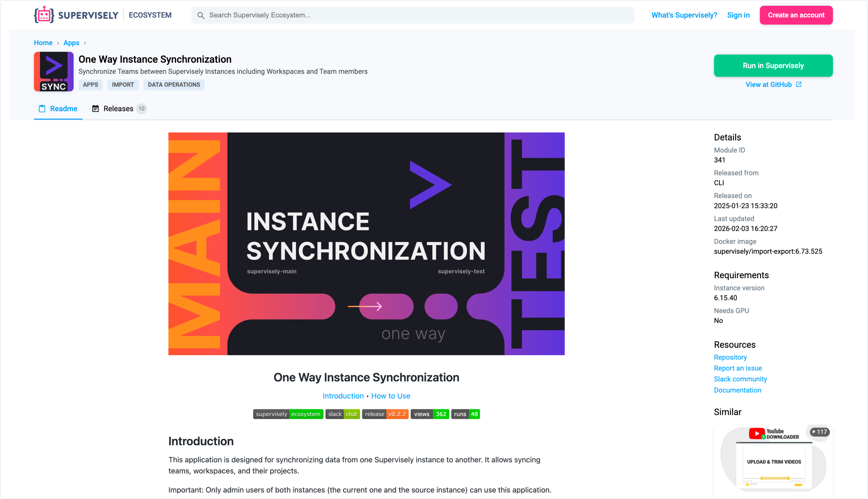Open the Instance Synchronization banner image
Viewport: 868px width, 499px height.
pos(366,244)
